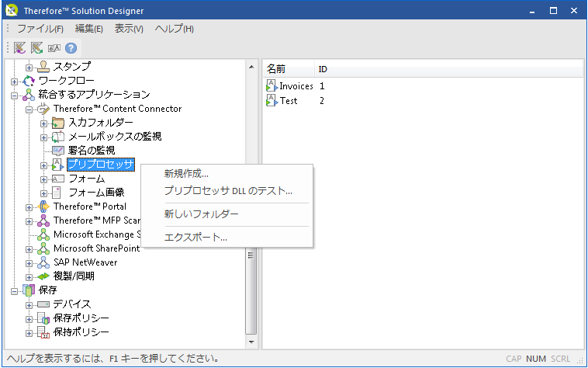
Task: Expand the ワークフロー node
Action: click(x=14, y=82)
